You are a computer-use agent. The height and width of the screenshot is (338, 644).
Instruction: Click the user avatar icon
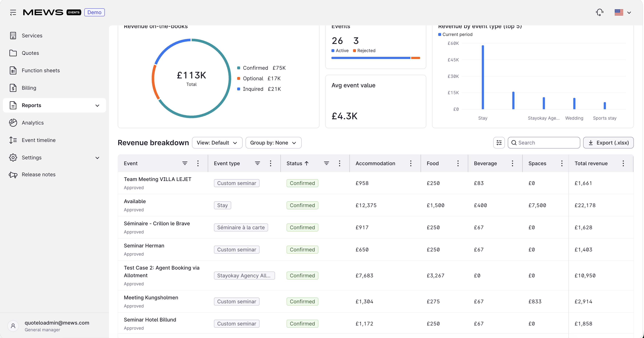click(x=13, y=326)
